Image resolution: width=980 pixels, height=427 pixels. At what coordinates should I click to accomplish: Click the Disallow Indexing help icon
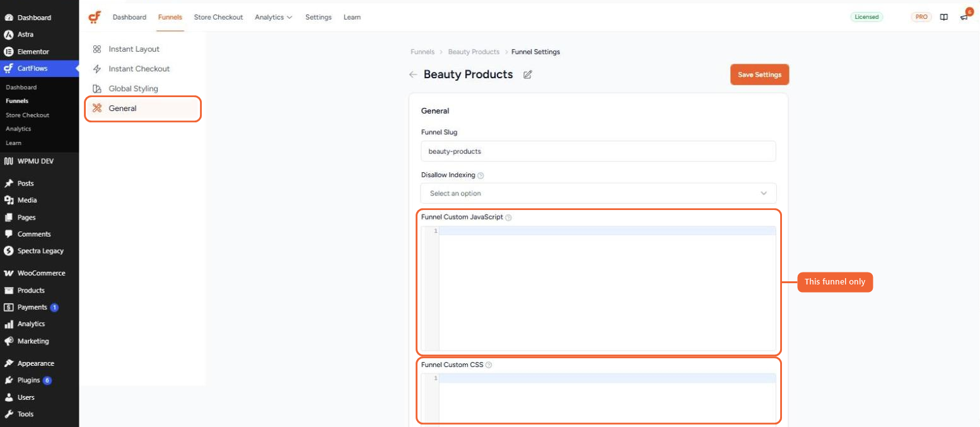(481, 175)
